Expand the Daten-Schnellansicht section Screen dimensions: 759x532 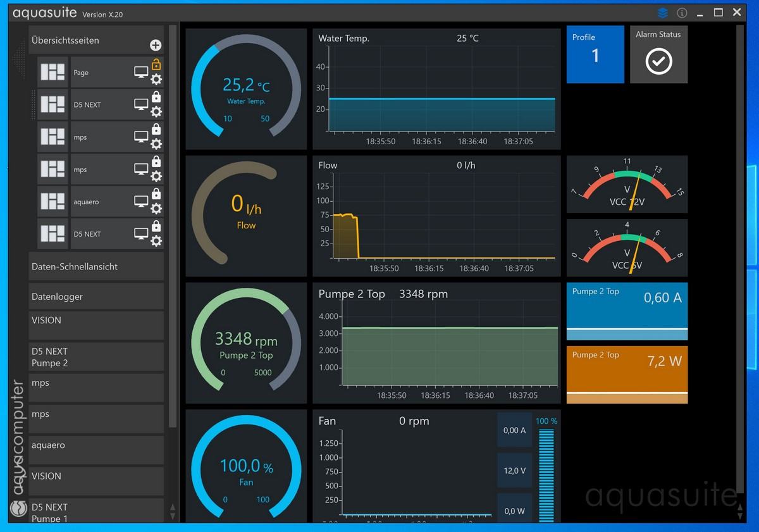click(96, 266)
